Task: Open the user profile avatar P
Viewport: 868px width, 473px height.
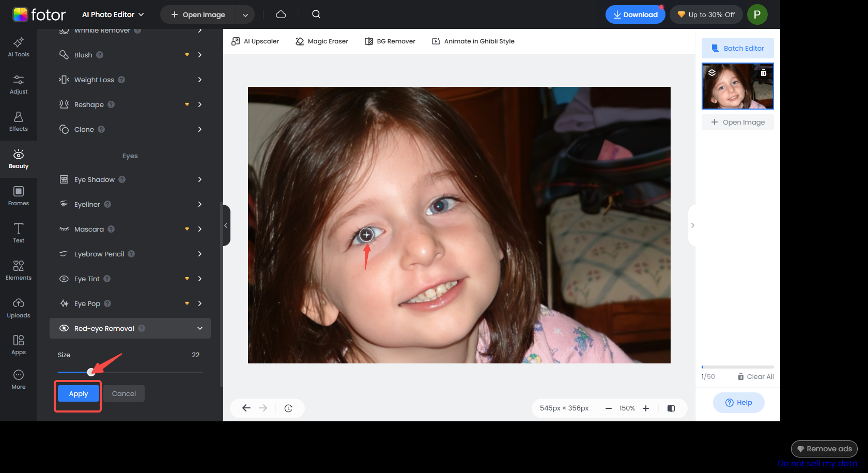Action: tap(757, 14)
